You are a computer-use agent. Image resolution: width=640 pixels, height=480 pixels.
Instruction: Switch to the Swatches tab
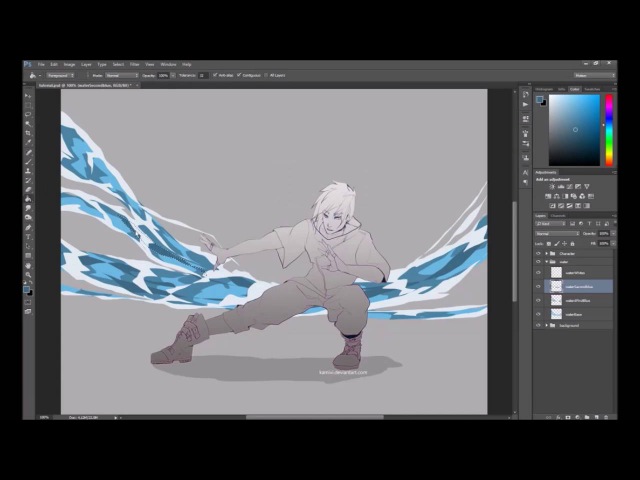pos(592,89)
